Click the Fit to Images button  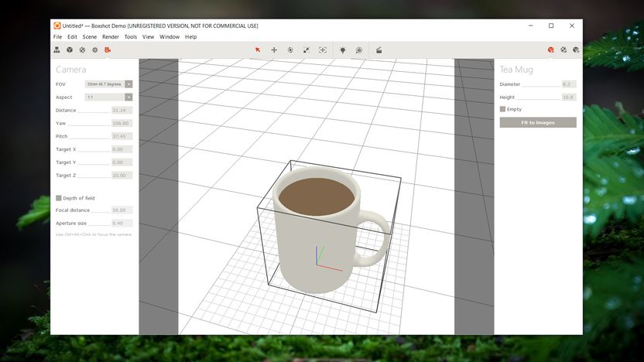coord(538,122)
